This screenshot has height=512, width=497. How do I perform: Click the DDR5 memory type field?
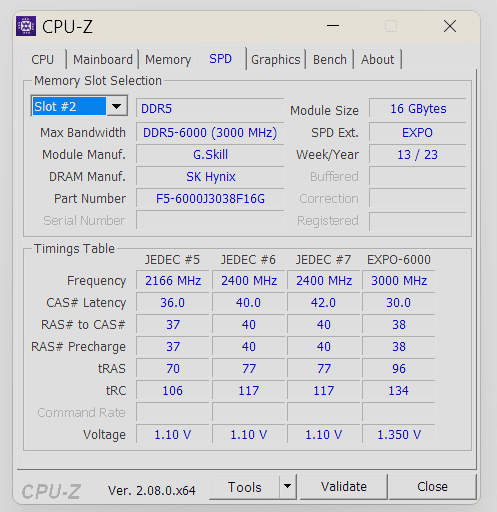(210, 108)
